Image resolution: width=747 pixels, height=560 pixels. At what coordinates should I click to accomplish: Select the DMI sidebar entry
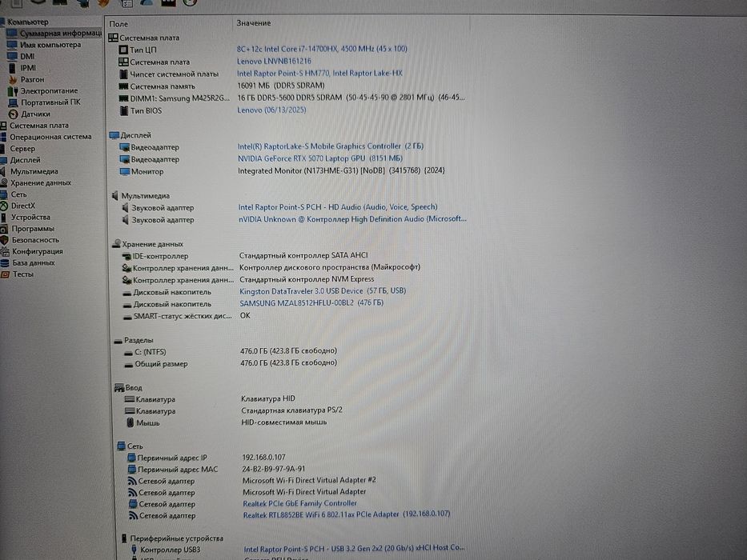pos(22,56)
